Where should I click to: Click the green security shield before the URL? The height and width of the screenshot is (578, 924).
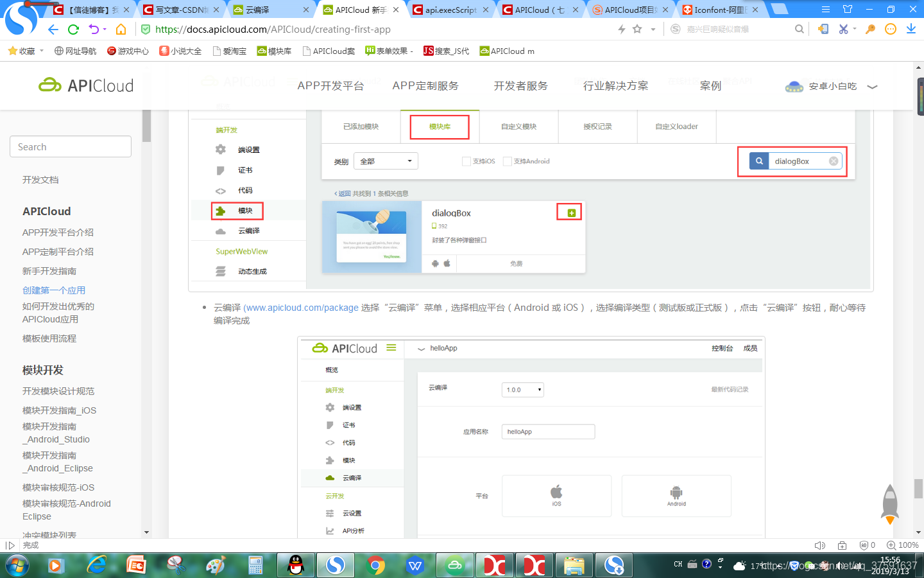click(x=146, y=30)
